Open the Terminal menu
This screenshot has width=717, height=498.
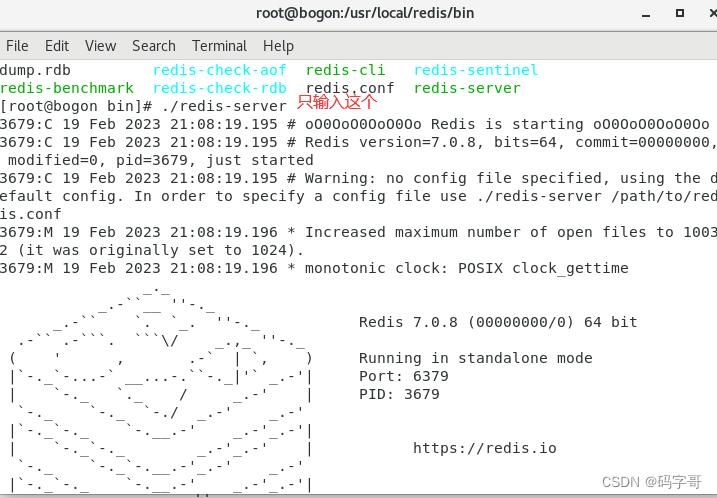pos(219,46)
